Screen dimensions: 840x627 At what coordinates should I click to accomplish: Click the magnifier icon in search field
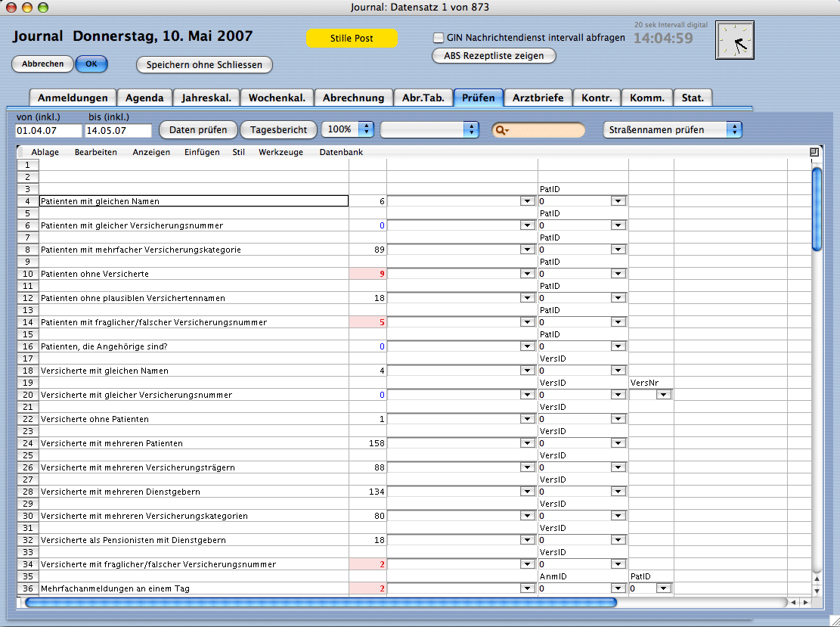click(x=501, y=130)
